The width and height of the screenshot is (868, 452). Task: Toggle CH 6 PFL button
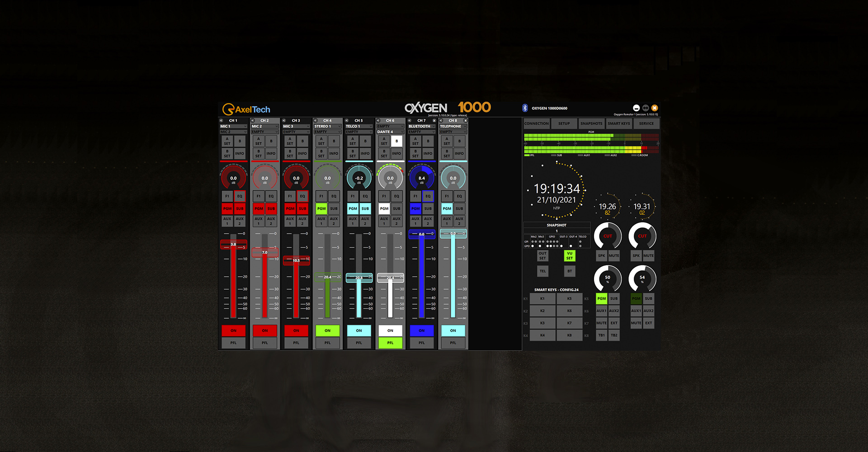pos(390,343)
